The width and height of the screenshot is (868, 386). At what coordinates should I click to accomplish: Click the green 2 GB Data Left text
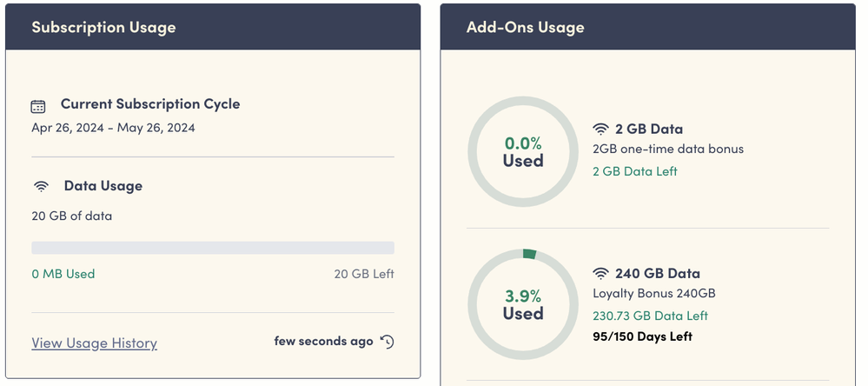point(635,171)
